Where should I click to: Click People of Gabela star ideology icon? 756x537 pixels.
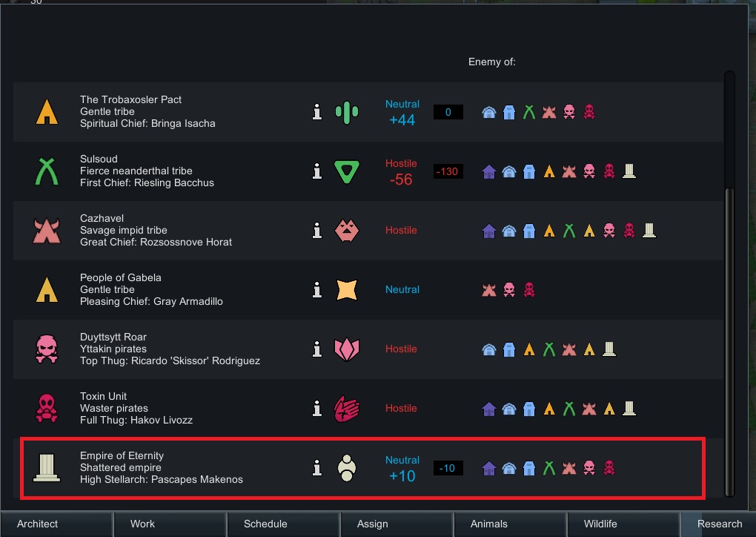pos(346,290)
